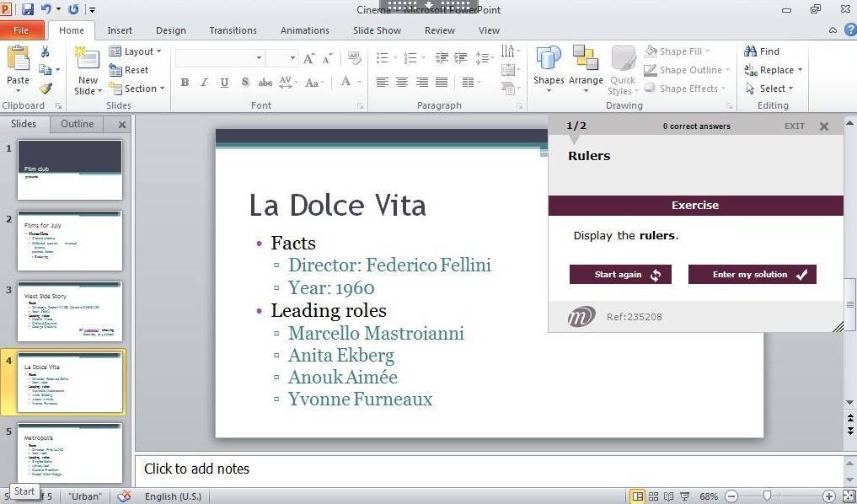Viewport: 857px width, 504px height.
Task: Switch to the Outline pane tab
Action: coord(77,124)
